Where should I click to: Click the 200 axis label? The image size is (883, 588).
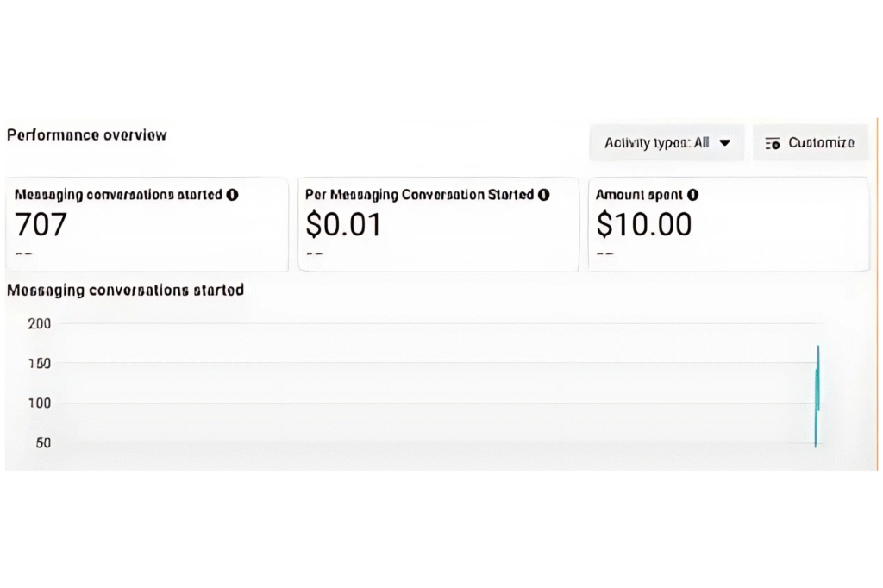pos(41,323)
